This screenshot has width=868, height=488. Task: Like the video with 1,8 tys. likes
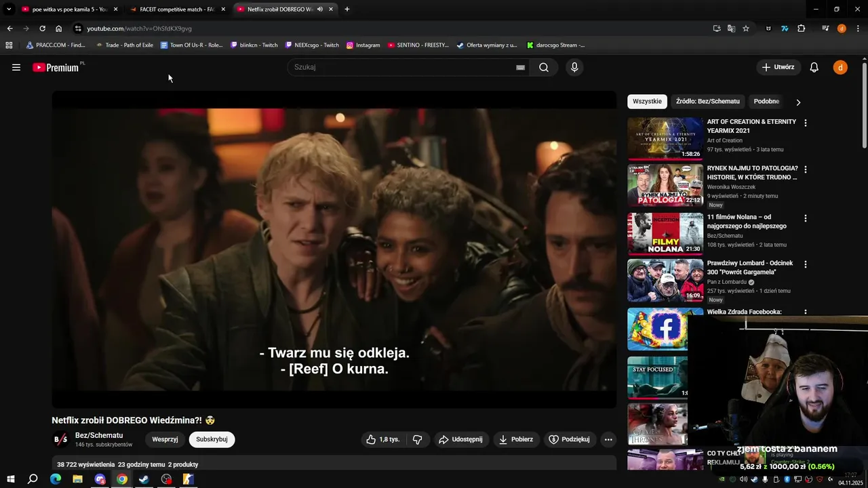382,439
